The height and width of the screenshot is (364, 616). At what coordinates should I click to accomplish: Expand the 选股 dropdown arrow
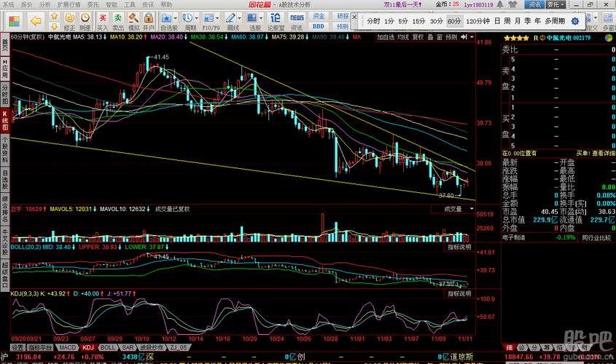pyautogui.click(x=260, y=18)
